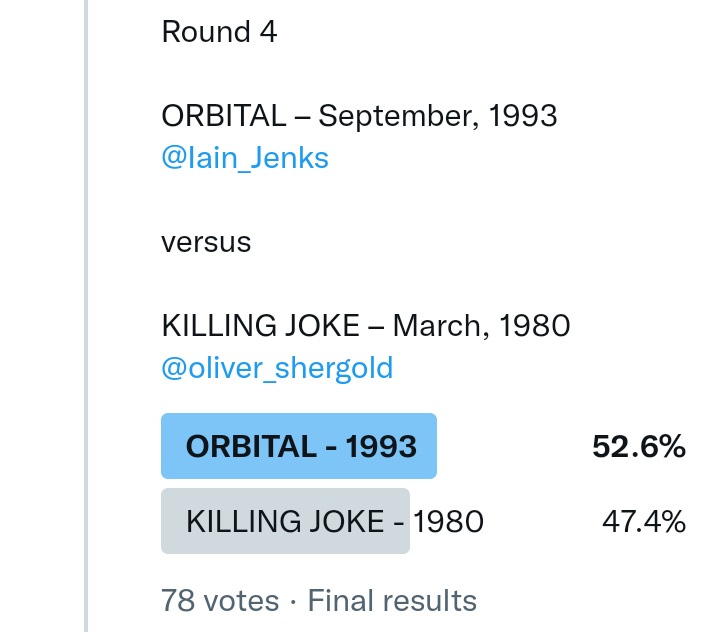Click KILLING JOKE in the tweet body text

pyautogui.click(x=259, y=326)
